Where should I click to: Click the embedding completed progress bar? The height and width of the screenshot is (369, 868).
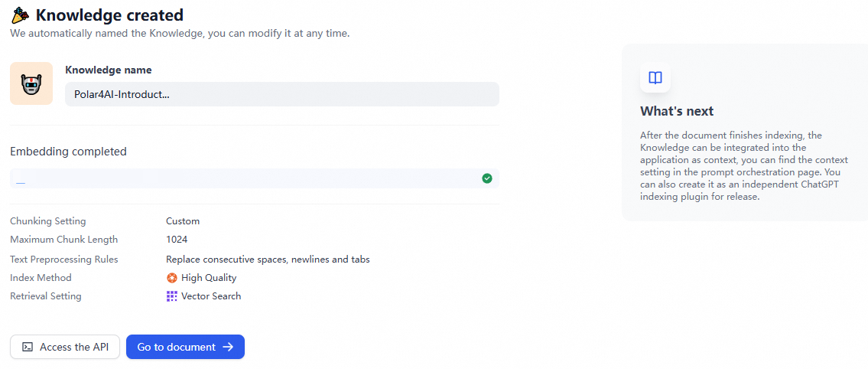(245, 178)
